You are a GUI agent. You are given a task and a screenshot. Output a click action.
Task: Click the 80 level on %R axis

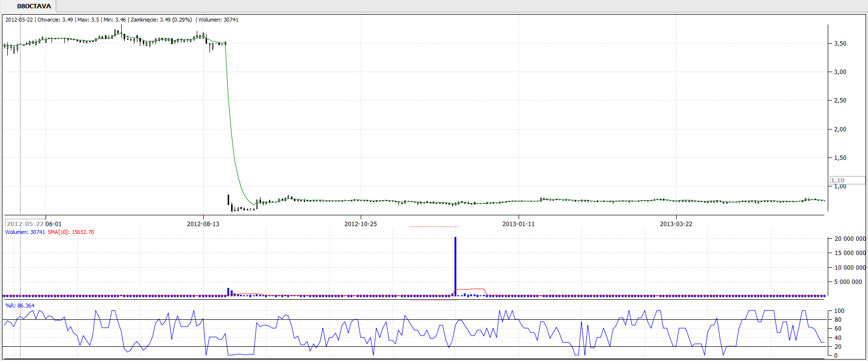[x=838, y=320]
